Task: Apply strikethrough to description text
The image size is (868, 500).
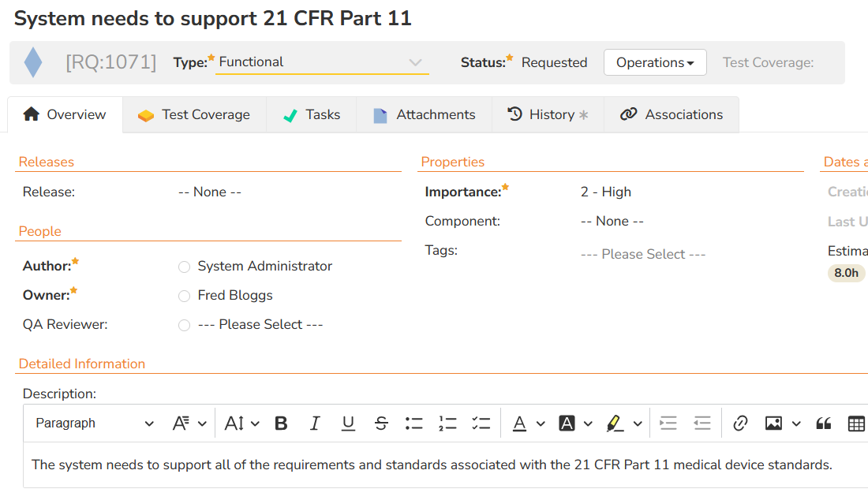Action: point(381,424)
